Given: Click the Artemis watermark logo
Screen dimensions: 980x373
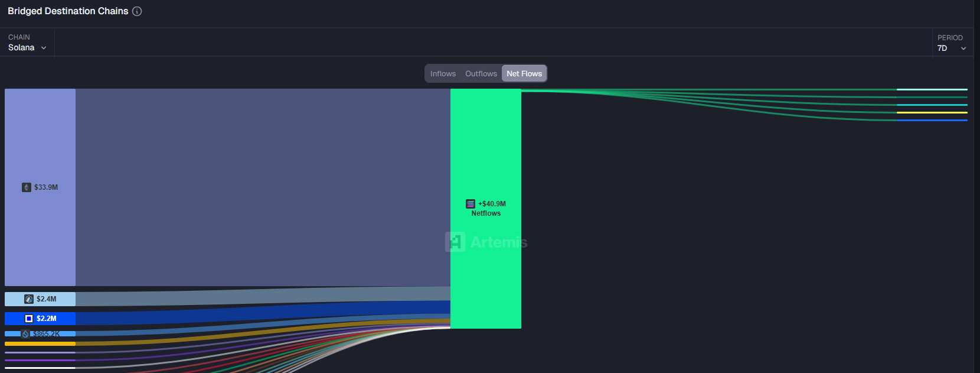Looking at the screenshot, I should click(455, 242).
